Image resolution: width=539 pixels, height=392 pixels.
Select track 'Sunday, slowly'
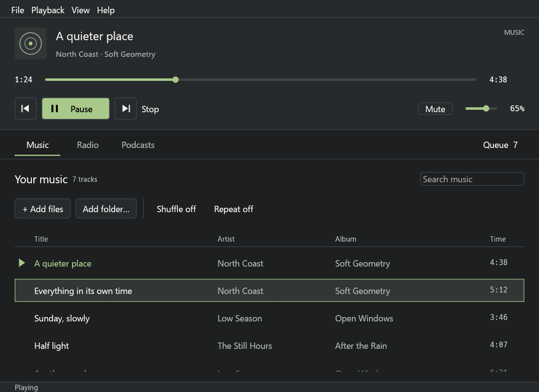click(269, 318)
